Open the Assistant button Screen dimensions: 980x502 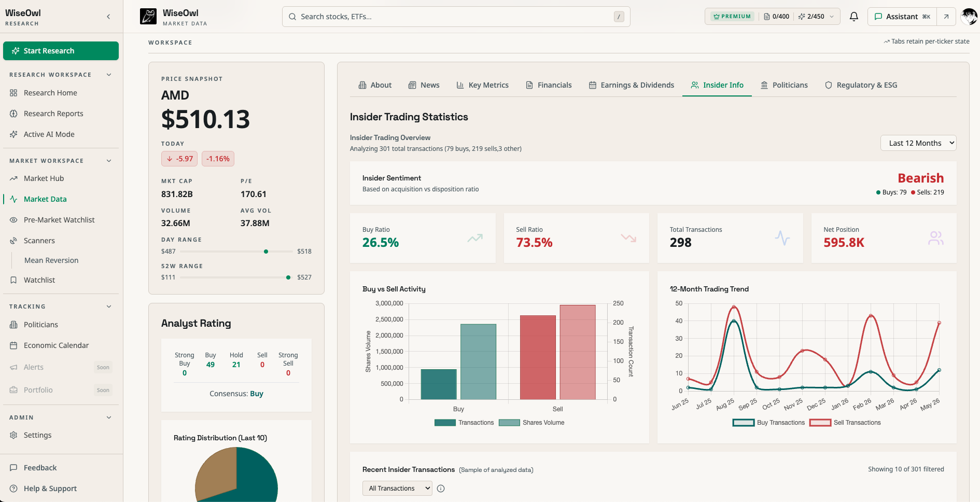click(x=902, y=17)
